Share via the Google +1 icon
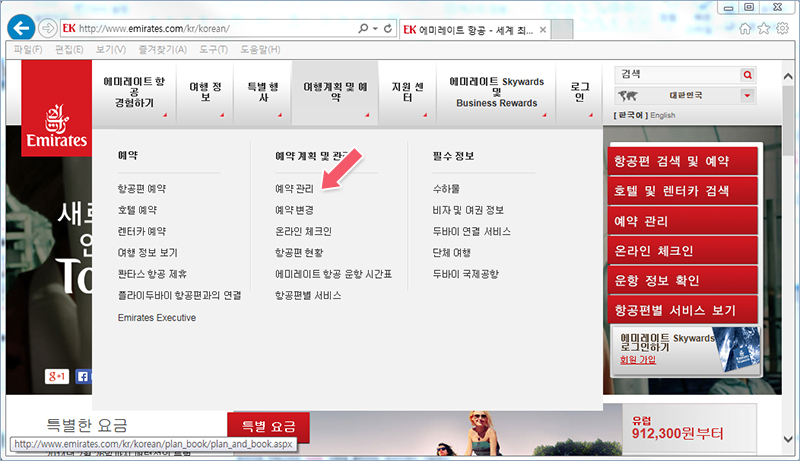The image size is (800, 461). [59, 377]
